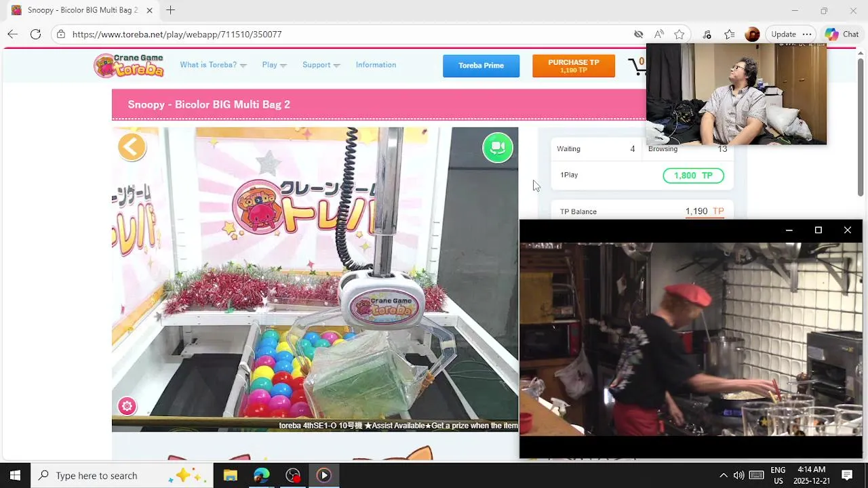Switch camera view with the green camera icon
This screenshot has width=868, height=488.
tap(497, 147)
